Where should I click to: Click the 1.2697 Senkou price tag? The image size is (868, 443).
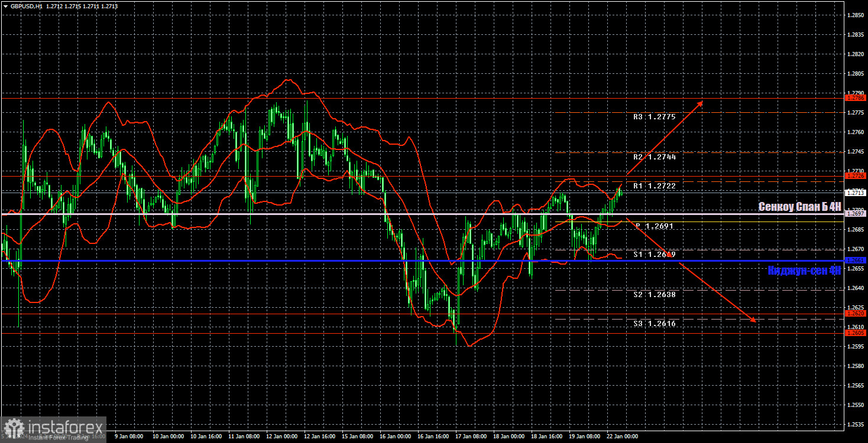coord(856,214)
